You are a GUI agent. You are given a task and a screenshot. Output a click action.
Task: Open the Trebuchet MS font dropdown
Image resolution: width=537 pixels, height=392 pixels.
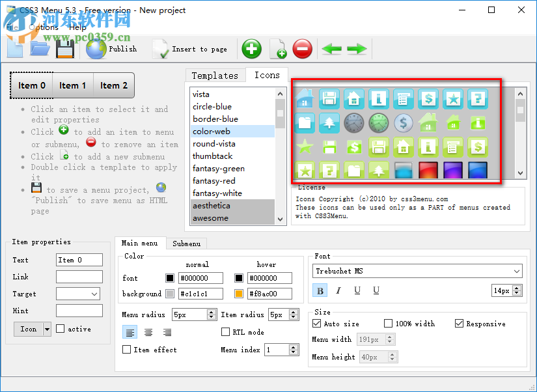516,271
